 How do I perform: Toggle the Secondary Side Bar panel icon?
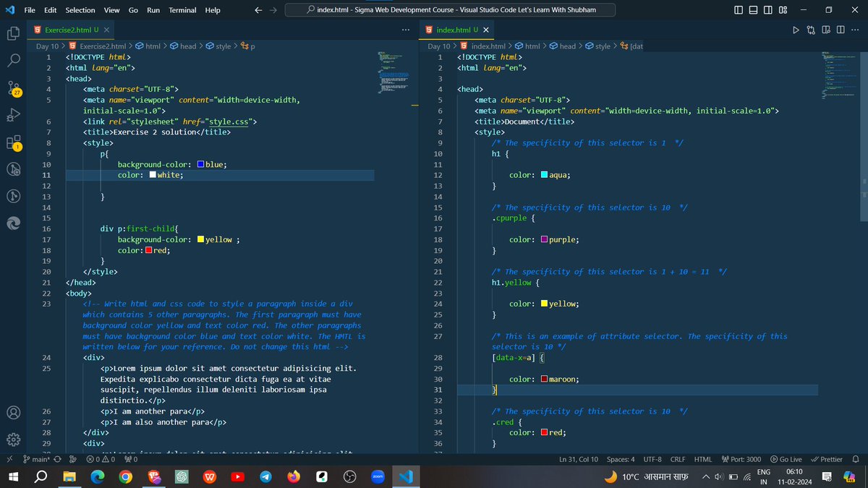click(767, 9)
